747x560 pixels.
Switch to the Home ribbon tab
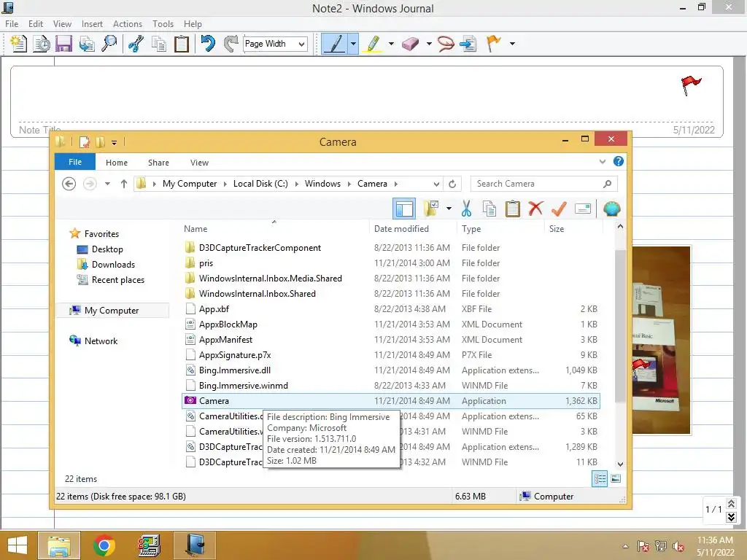[117, 163]
